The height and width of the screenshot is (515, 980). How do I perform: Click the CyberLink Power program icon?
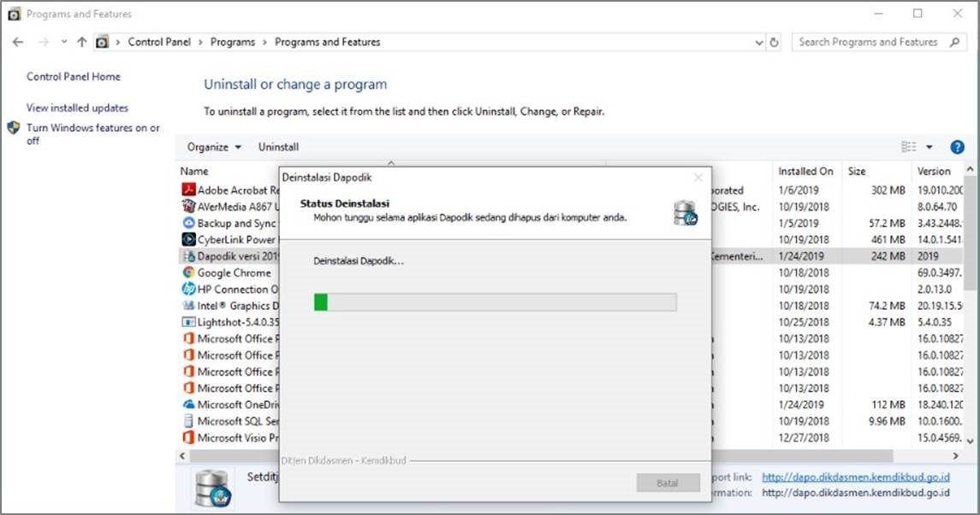tap(188, 240)
